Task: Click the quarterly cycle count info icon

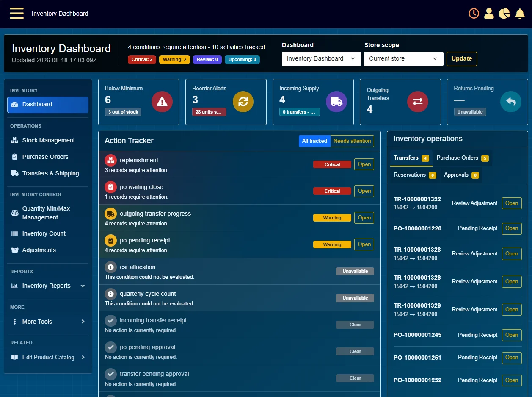Action: 110,294
